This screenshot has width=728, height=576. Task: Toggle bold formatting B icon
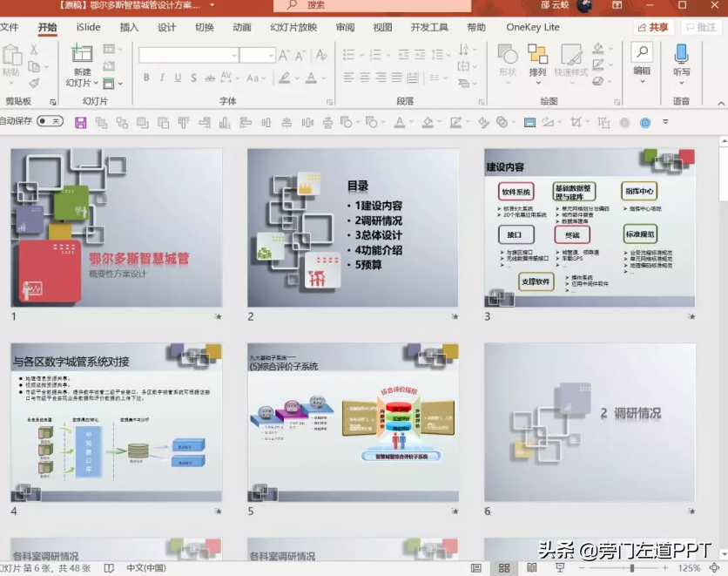click(146, 78)
